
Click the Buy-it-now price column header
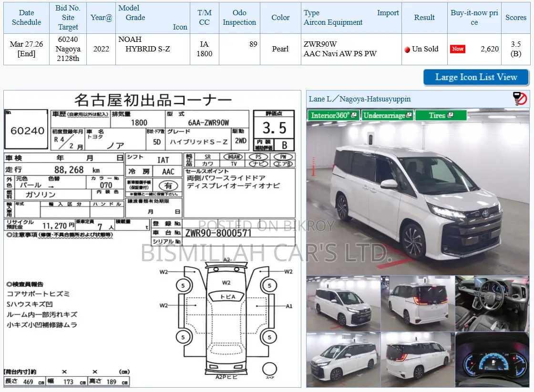click(x=474, y=17)
